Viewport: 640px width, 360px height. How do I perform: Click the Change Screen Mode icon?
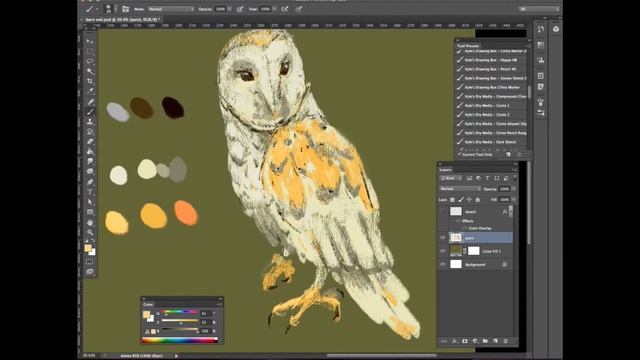(x=90, y=271)
